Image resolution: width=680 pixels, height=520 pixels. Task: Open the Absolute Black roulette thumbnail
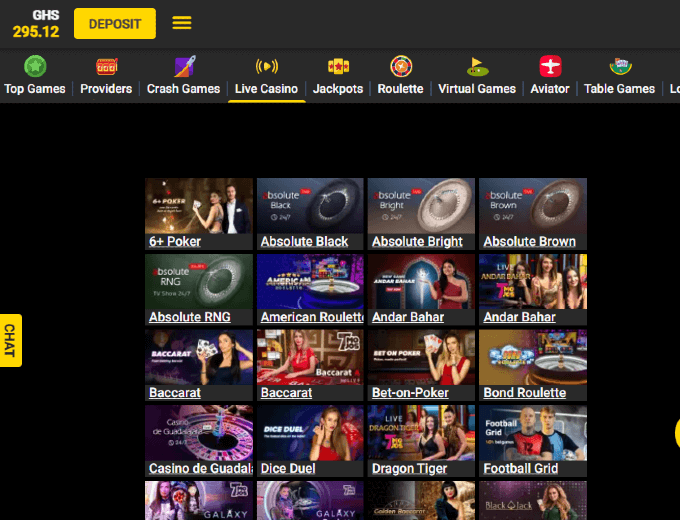pyautogui.click(x=310, y=206)
